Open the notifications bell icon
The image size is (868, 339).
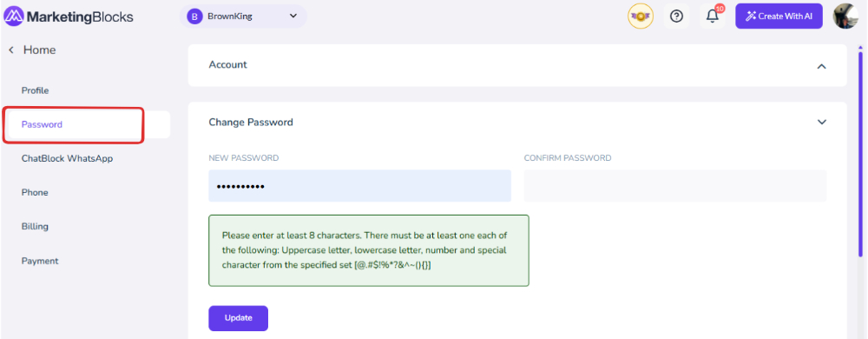713,17
